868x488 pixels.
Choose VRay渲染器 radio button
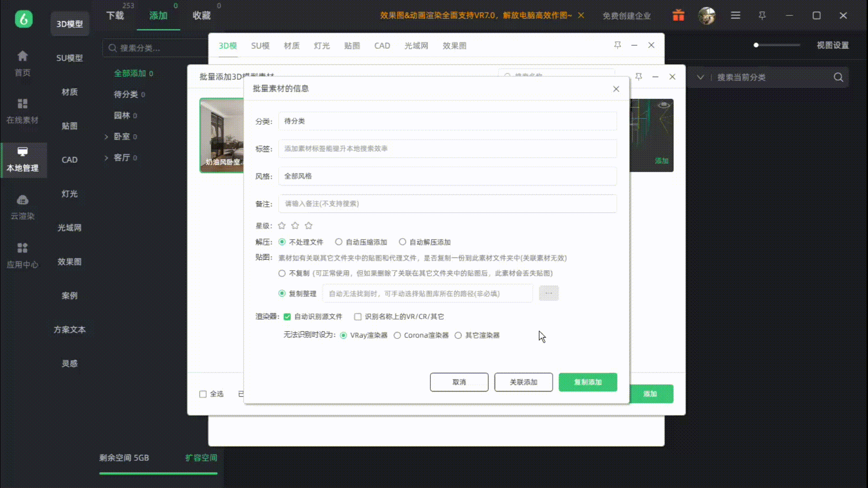pos(344,335)
